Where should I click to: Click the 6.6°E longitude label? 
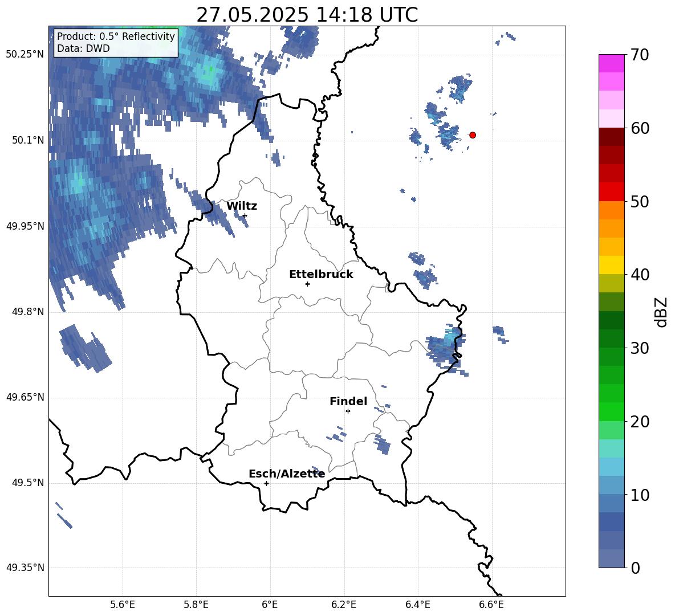[491, 605]
